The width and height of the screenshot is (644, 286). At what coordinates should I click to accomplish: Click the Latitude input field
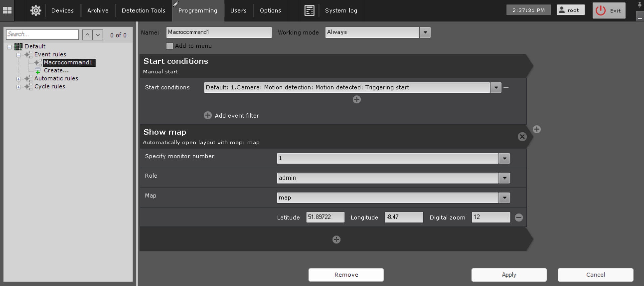pos(325,217)
